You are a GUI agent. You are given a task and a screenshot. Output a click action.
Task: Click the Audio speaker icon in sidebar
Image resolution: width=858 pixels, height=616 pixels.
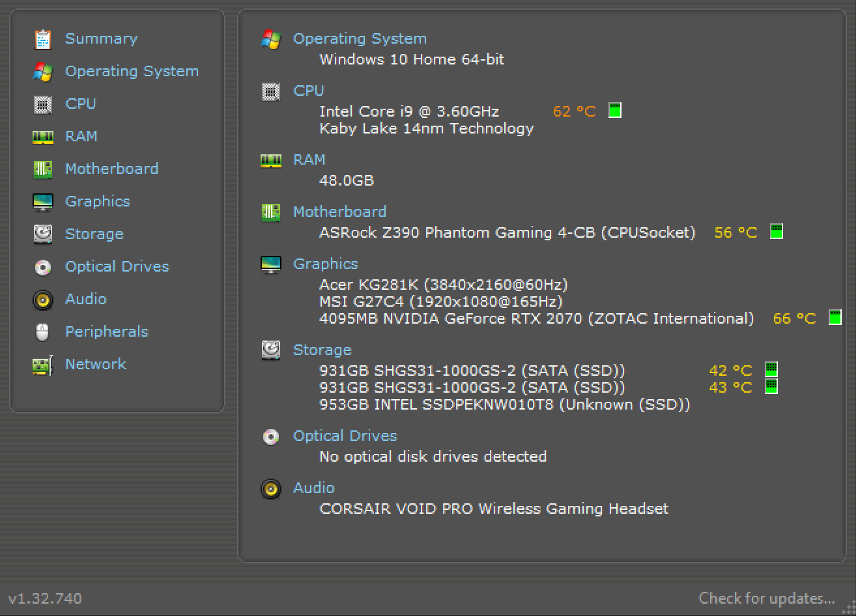pyautogui.click(x=43, y=300)
